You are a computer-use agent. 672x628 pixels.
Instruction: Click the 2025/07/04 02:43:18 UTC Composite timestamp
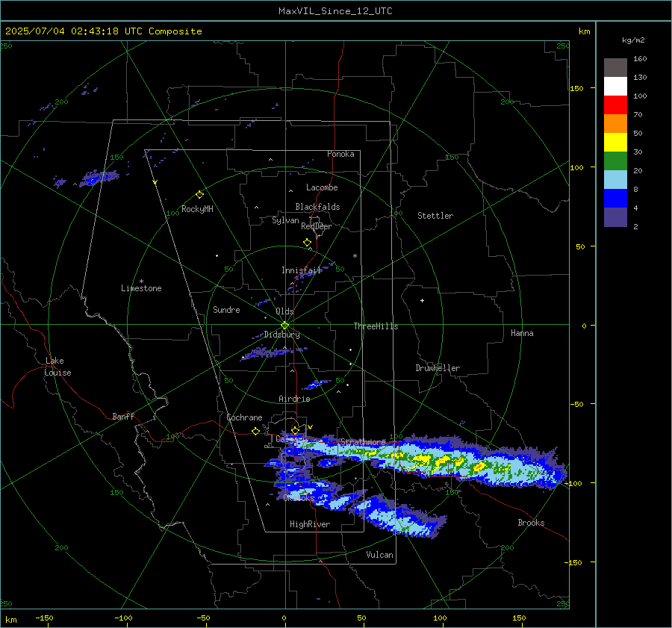tap(103, 31)
